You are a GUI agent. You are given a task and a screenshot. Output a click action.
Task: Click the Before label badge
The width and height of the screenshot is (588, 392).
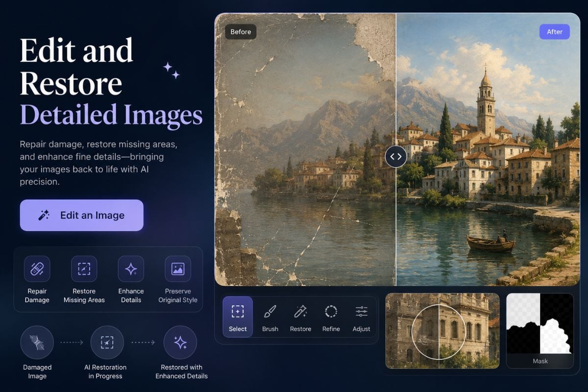point(241,32)
